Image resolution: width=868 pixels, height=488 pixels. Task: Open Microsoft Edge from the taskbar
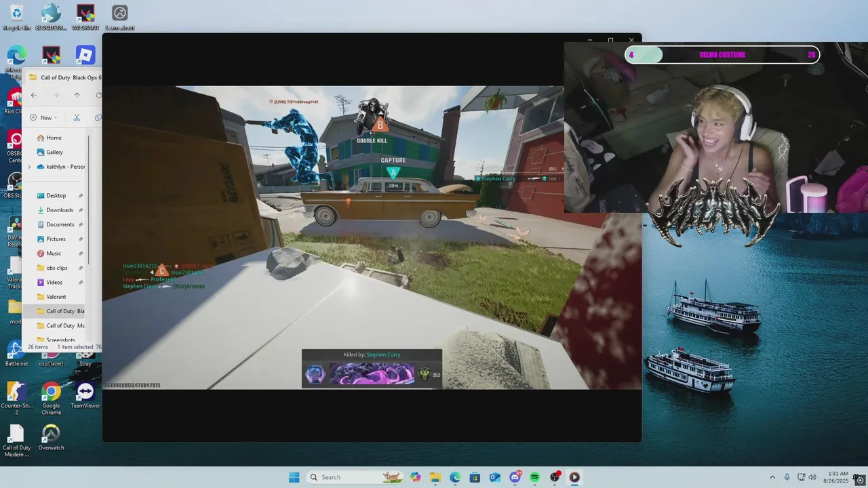click(x=455, y=477)
